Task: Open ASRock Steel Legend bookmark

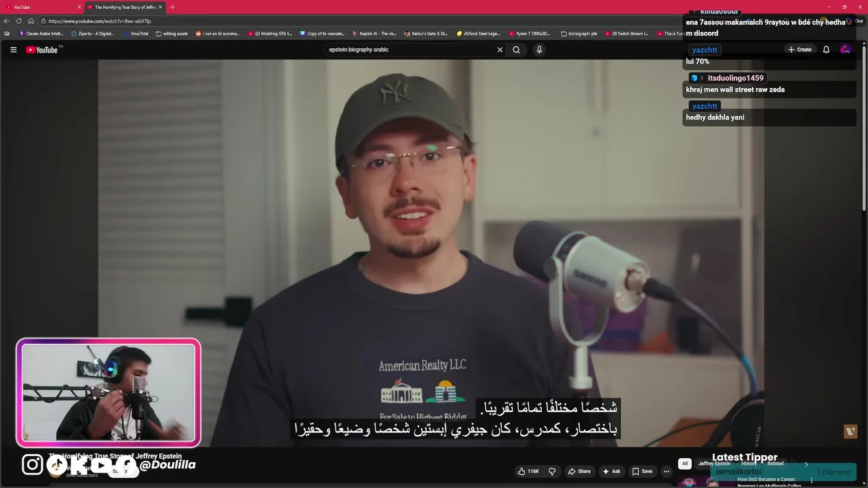Action: pyautogui.click(x=478, y=33)
